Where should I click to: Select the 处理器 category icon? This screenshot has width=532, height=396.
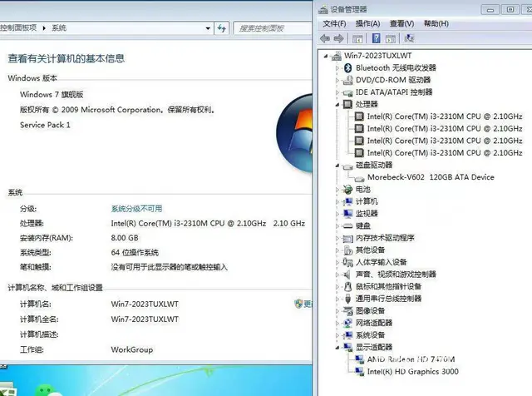347,104
